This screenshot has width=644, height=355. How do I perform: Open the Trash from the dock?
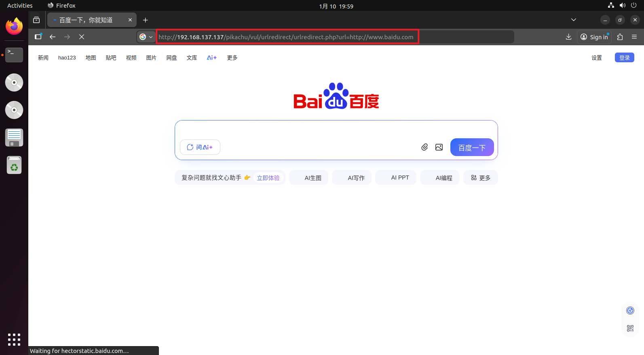tap(14, 165)
